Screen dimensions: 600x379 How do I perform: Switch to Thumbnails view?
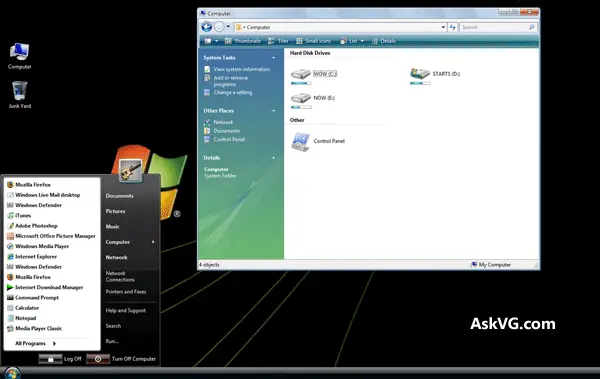[x=243, y=41]
